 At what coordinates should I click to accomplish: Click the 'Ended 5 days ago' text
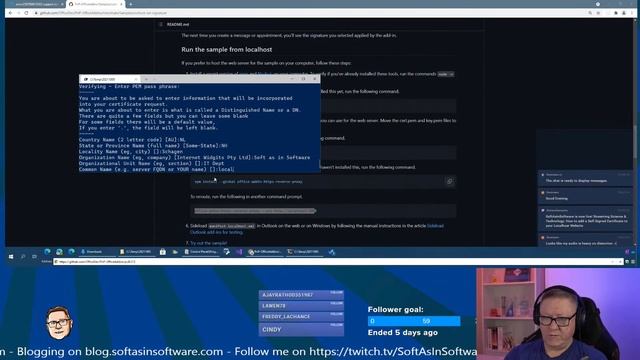click(402, 333)
